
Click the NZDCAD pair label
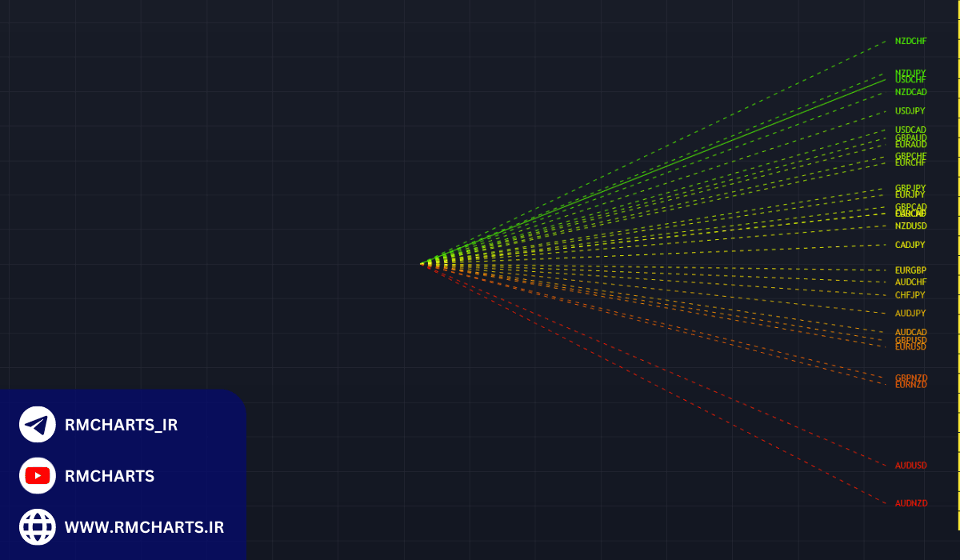910,92
